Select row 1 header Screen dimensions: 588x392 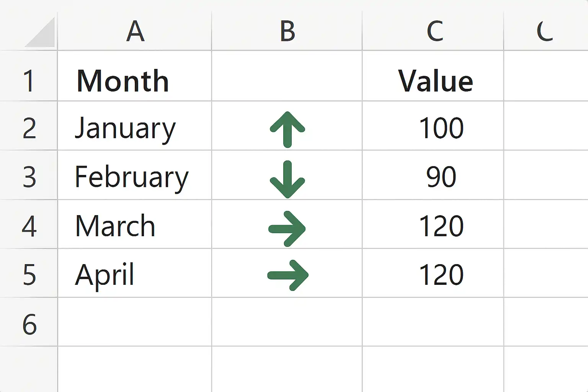coord(29,76)
